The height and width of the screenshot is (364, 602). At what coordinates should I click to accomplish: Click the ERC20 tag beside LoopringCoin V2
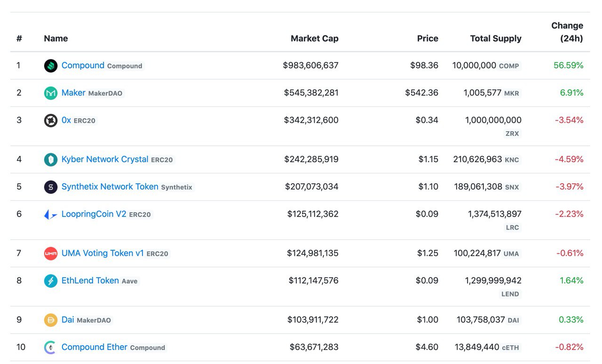click(x=140, y=214)
